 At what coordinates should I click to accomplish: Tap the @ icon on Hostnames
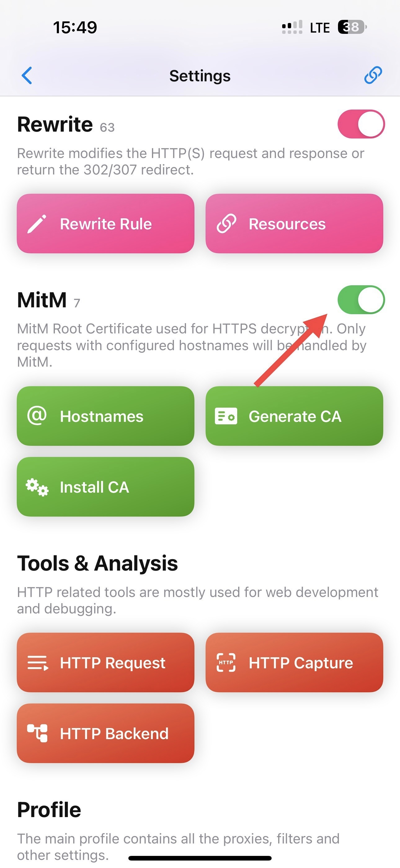pos(37,416)
